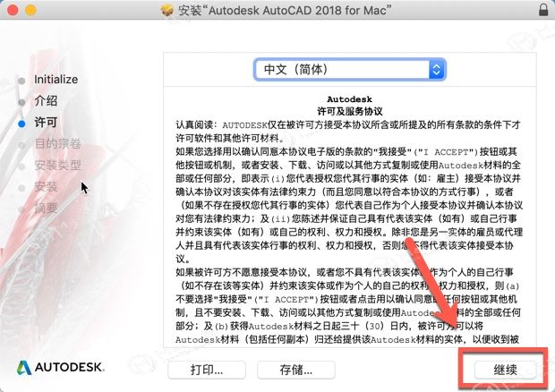The image size is (555, 392).
Task: Select the Initialize step in the sidebar
Action: (x=55, y=80)
